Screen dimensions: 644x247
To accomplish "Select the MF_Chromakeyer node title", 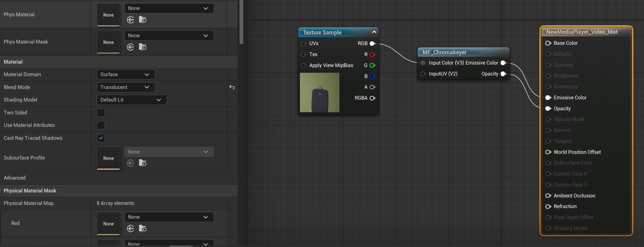I will (444, 52).
